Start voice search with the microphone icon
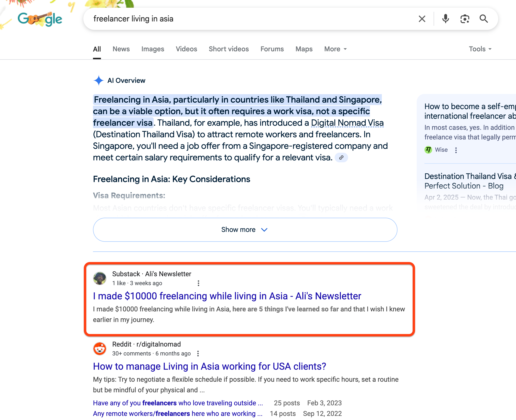 445,19
